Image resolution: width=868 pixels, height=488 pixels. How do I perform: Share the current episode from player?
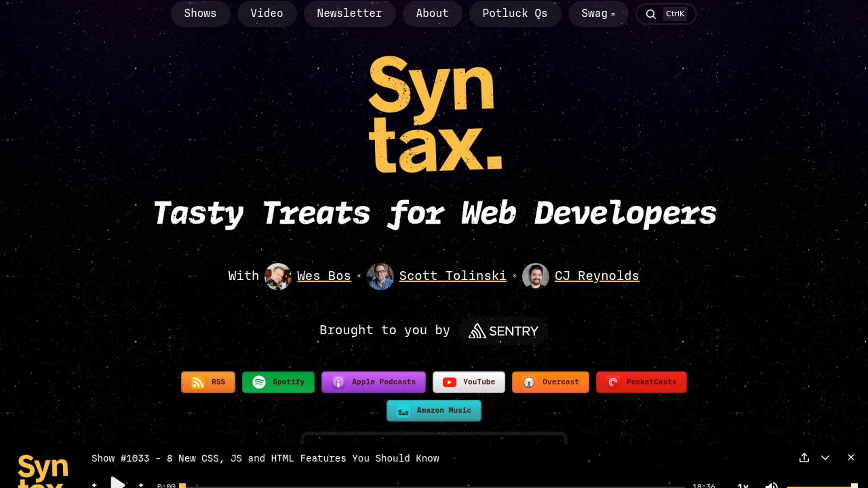pyautogui.click(x=804, y=458)
